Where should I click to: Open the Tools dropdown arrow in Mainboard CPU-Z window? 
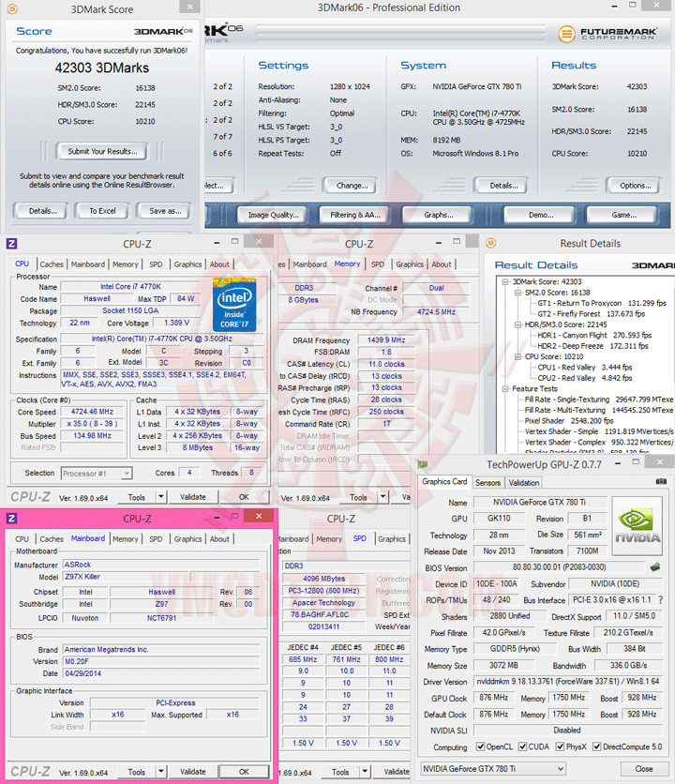161,772
